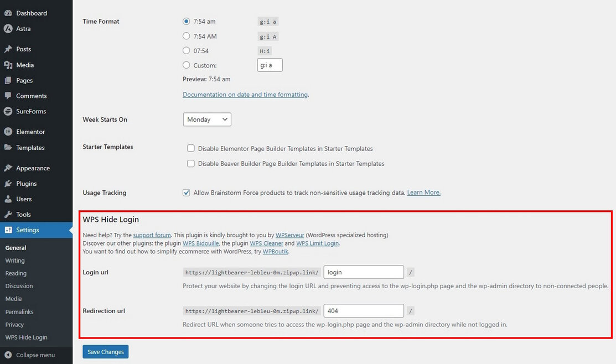616x364 pixels.
Task: Click the Templates folder icon
Action: point(8,148)
